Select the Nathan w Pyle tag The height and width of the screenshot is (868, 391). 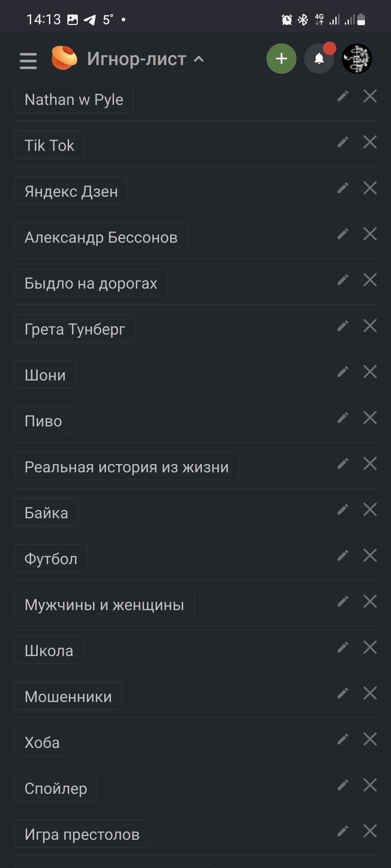click(x=74, y=99)
